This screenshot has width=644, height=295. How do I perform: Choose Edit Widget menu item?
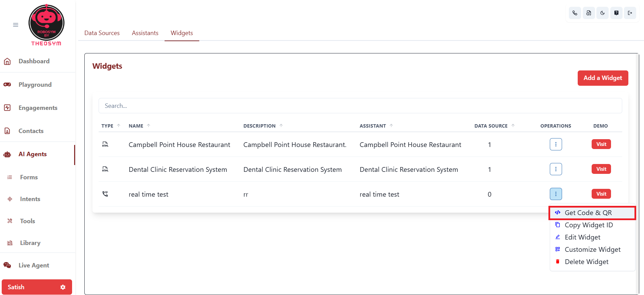592,237
